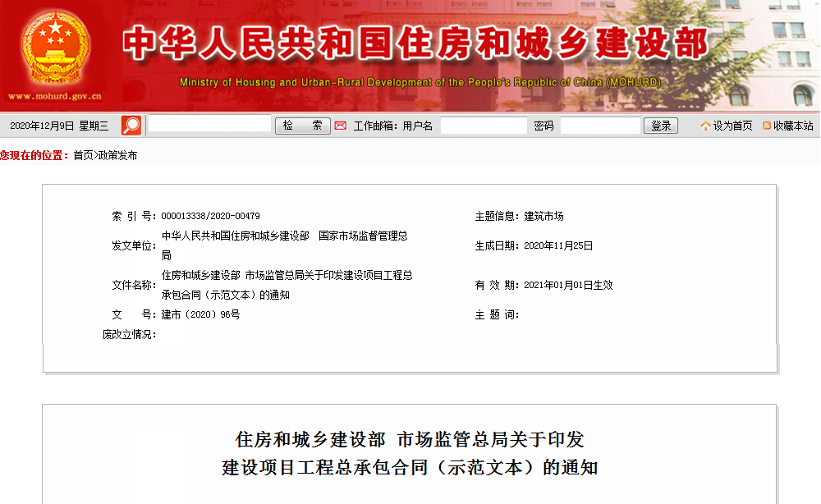This screenshot has height=504, width=821.
Task: Click the 检索 search button
Action: tap(303, 126)
